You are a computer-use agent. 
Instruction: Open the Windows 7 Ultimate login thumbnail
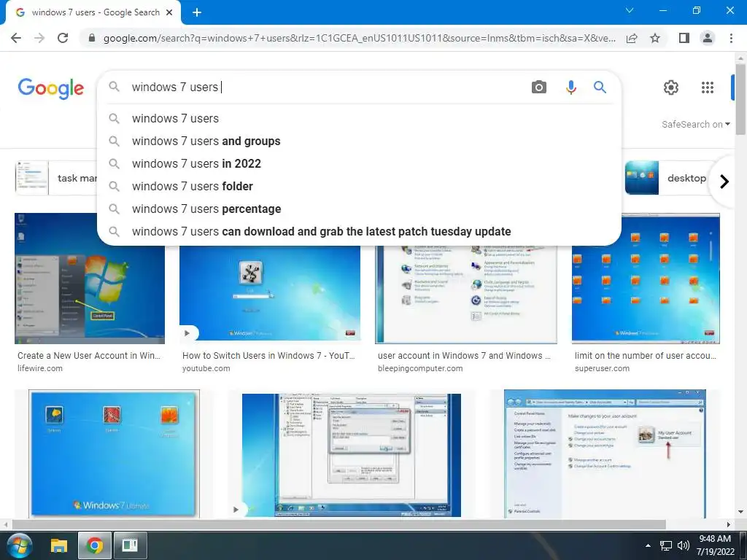pos(115,454)
